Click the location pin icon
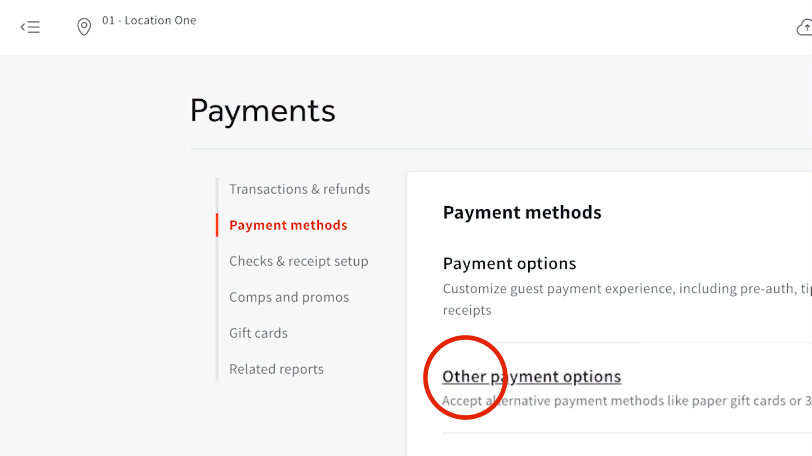 [84, 27]
